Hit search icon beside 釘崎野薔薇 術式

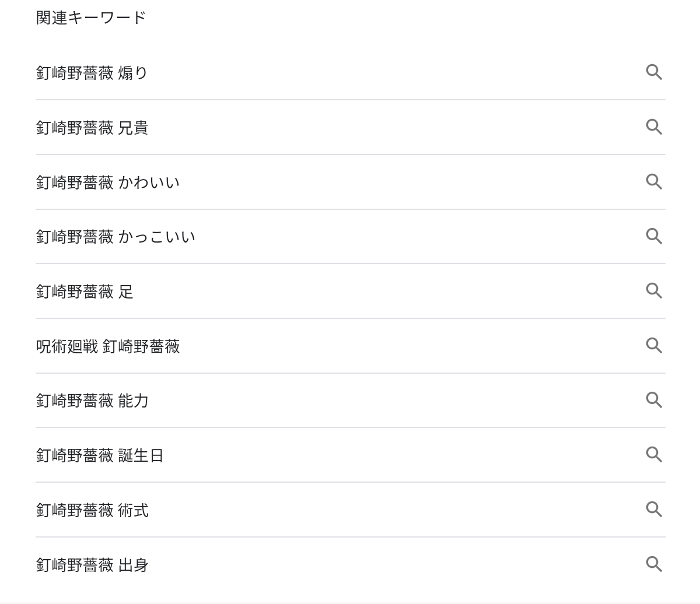click(x=654, y=510)
